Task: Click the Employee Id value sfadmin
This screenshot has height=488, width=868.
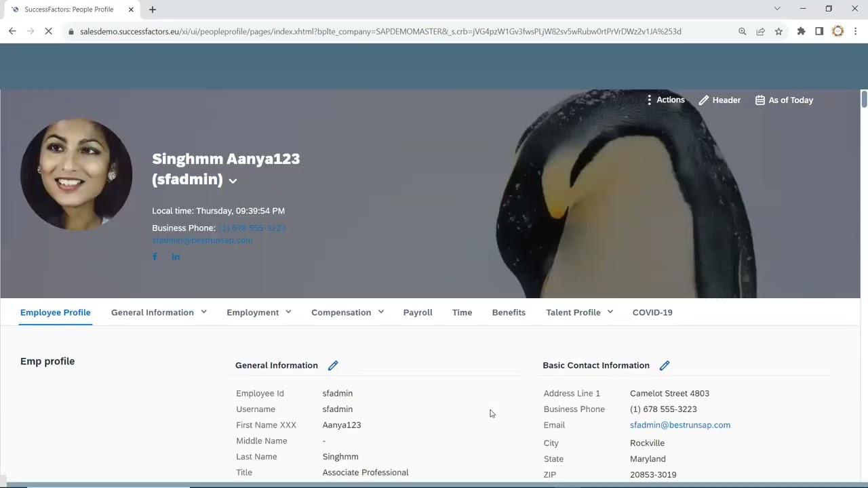Action: click(338, 393)
